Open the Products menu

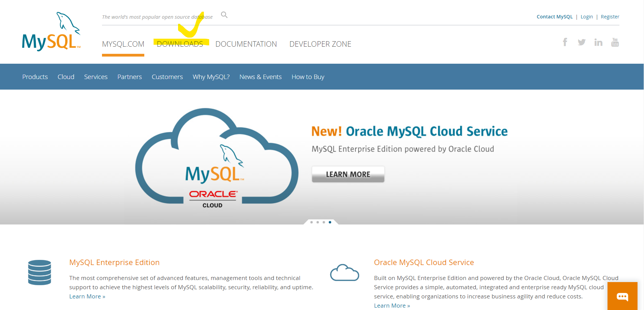[x=35, y=77]
